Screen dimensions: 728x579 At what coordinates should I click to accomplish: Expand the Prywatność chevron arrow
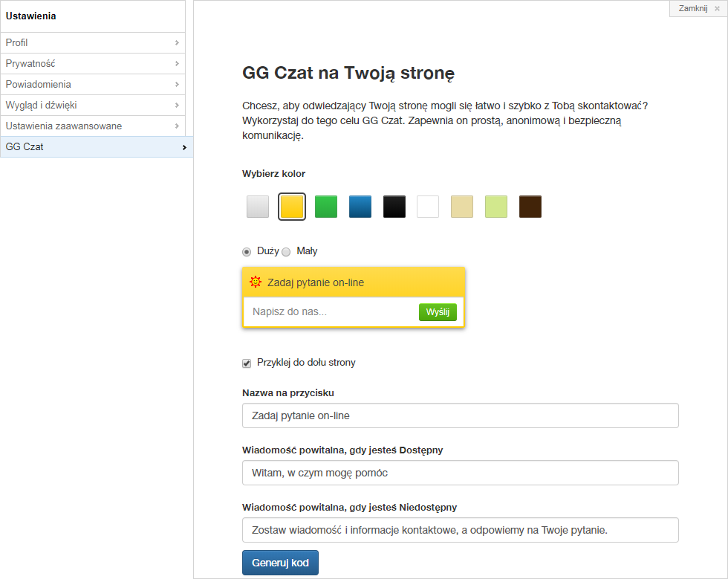point(177,64)
